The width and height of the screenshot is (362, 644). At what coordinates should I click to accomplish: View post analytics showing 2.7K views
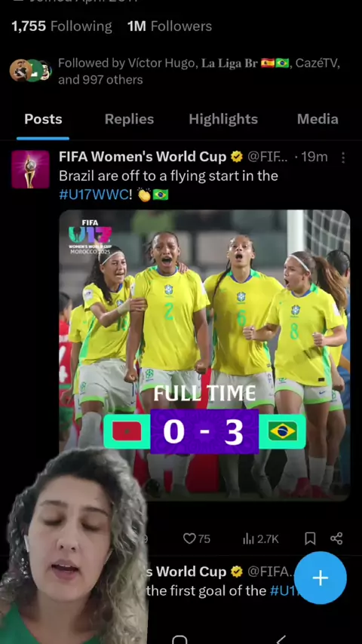coord(260,539)
